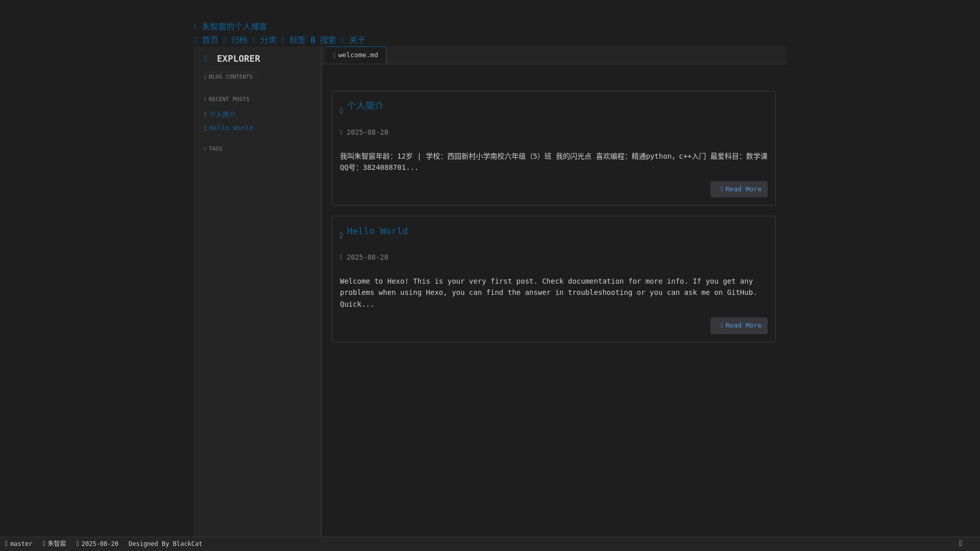The image size is (980, 551).
Task: Open the 朱智宸的个人博客 site title link
Action: coord(234,27)
